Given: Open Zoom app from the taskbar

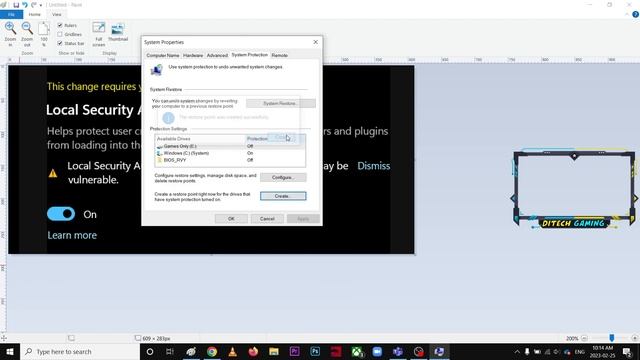Looking at the screenshot, I should (377, 351).
